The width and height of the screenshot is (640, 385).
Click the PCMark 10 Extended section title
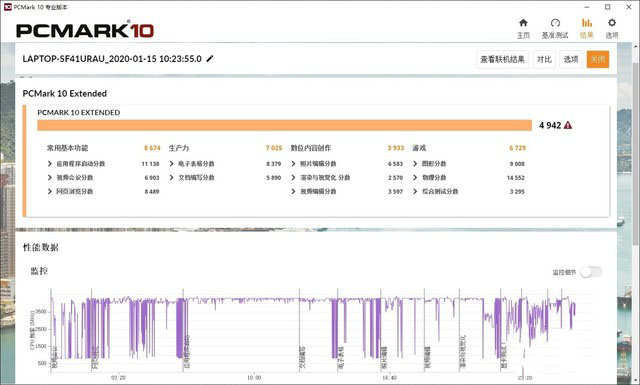tap(64, 93)
